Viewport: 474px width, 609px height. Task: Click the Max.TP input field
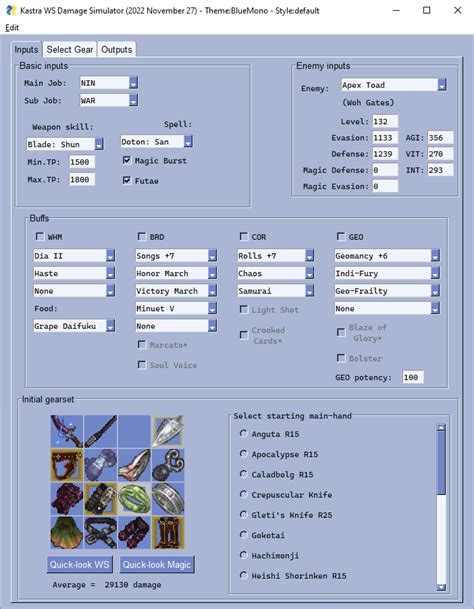(x=82, y=179)
